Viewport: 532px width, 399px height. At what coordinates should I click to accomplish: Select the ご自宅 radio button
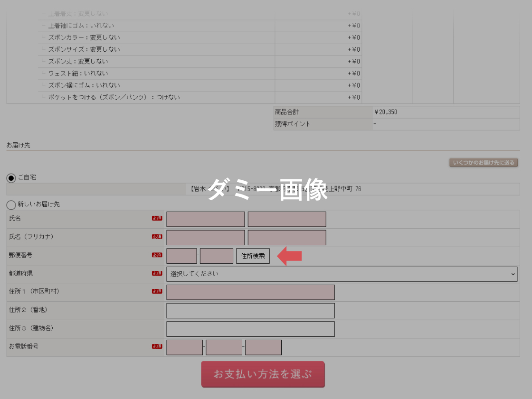pos(11,178)
